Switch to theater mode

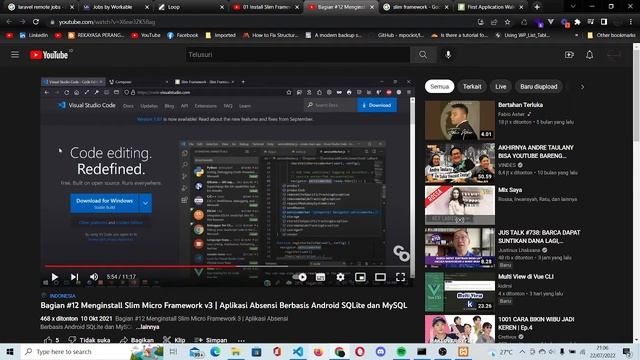380,277
